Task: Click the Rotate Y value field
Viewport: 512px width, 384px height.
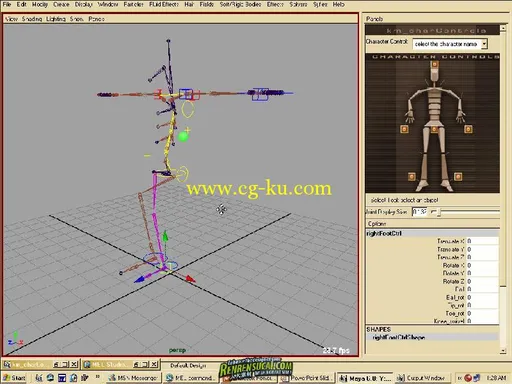Action: click(x=482, y=273)
